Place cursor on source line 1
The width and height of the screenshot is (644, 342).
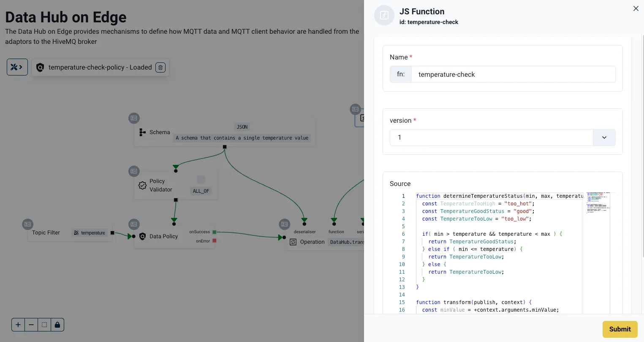(499, 196)
